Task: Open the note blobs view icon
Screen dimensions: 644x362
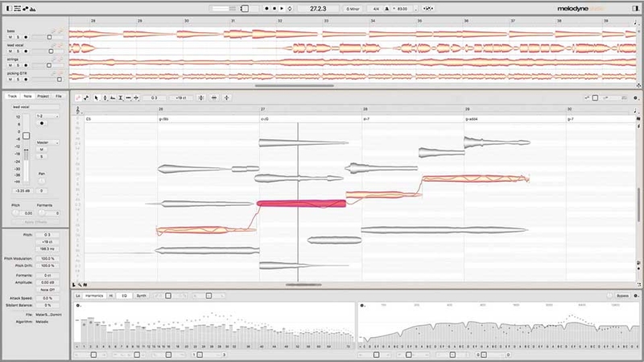Action: (26, 8)
